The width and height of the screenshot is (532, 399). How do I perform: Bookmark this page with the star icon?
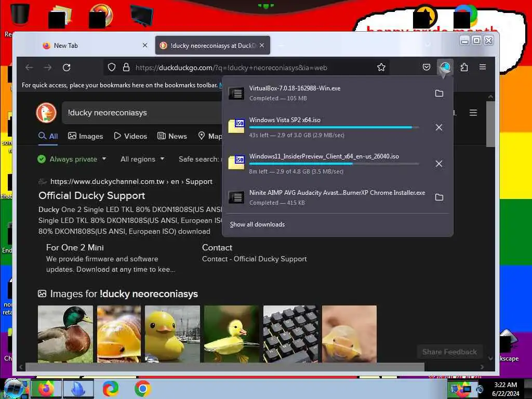[x=381, y=67]
